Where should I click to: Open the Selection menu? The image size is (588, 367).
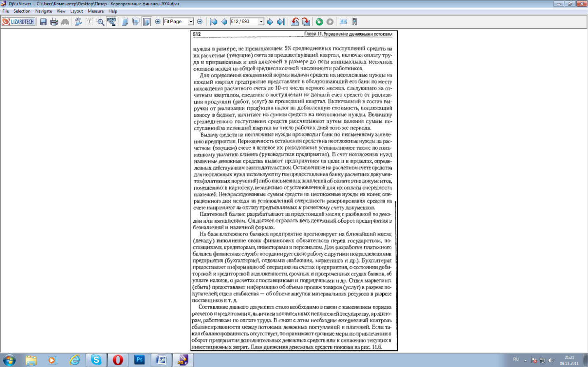pos(22,11)
